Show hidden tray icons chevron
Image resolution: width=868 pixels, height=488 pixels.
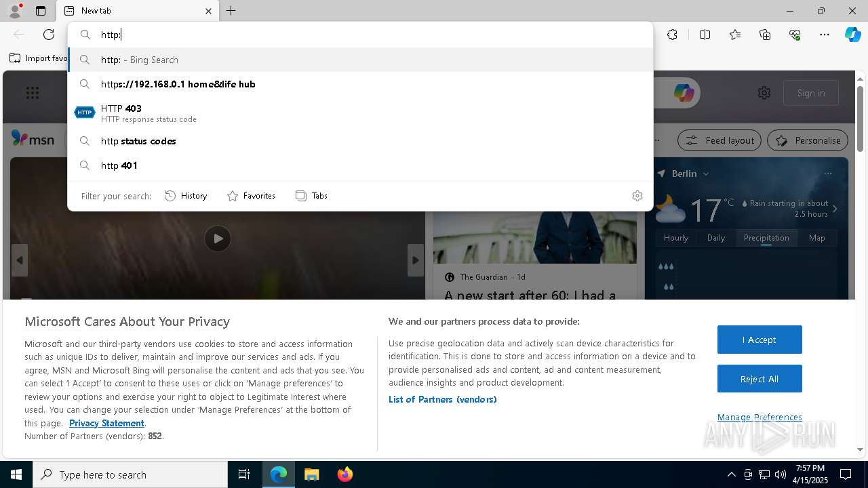point(731,474)
